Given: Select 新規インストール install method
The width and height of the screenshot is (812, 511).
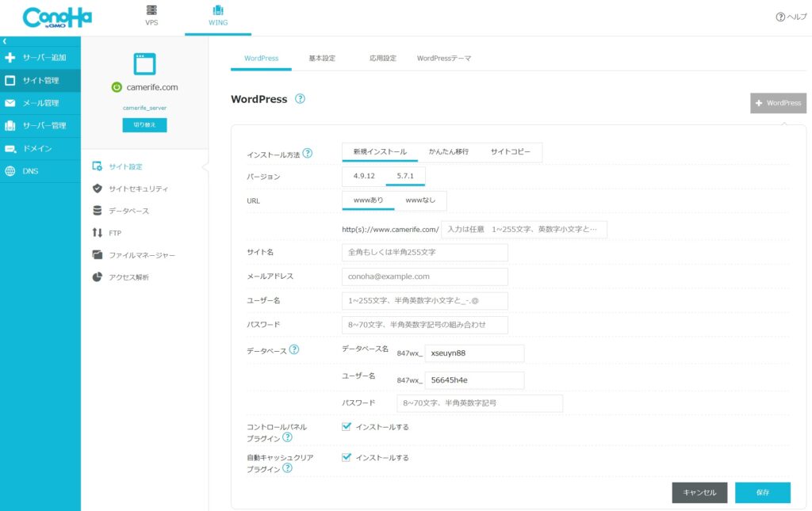Looking at the screenshot, I should (380, 152).
